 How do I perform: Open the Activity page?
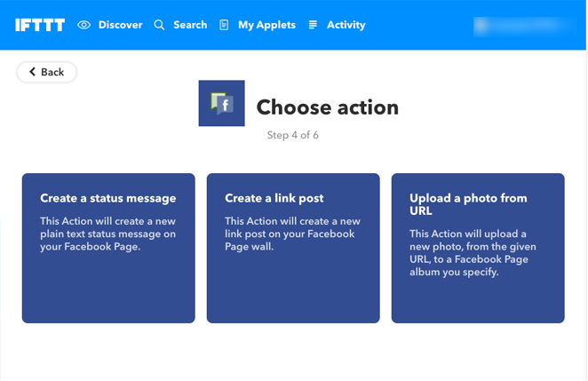point(346,25)
